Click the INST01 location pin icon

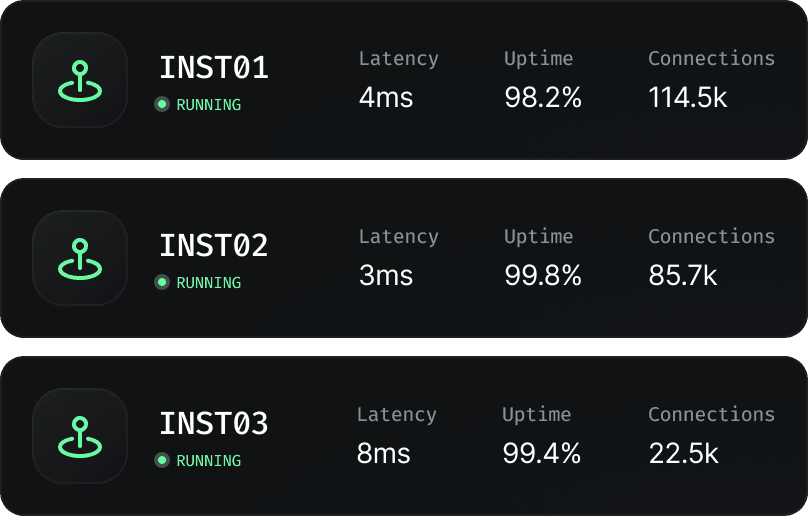[x=80, y=81]
